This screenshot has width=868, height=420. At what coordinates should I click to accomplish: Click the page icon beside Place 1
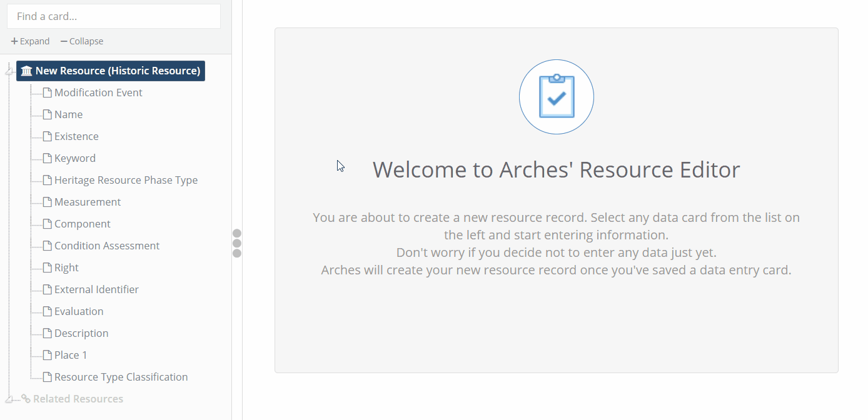[47, 356]
